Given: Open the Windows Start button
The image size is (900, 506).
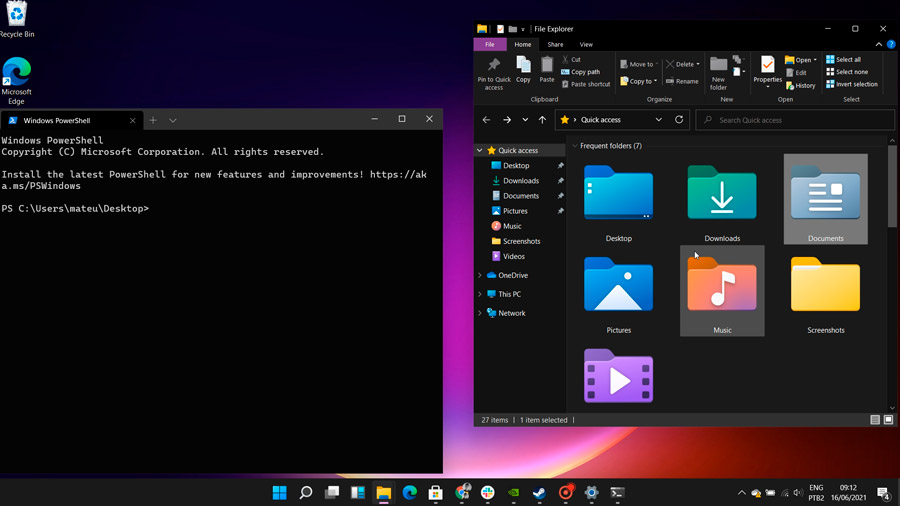Looking at the screenshot, I should click(280, 492).
